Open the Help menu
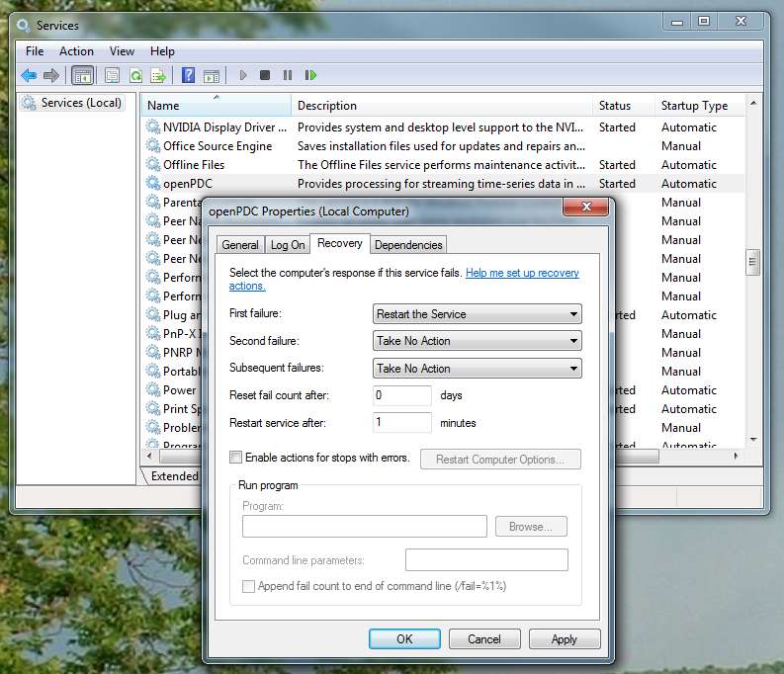Image resolution: width=784 pixels, height=674 pixels. (162, 51)
